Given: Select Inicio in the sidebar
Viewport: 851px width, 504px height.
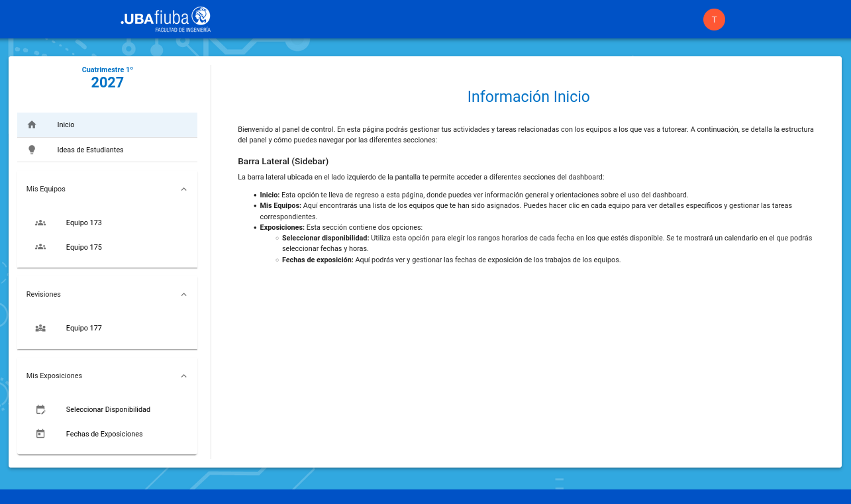Looking at the screenshot, I should (x=66, y=125).
